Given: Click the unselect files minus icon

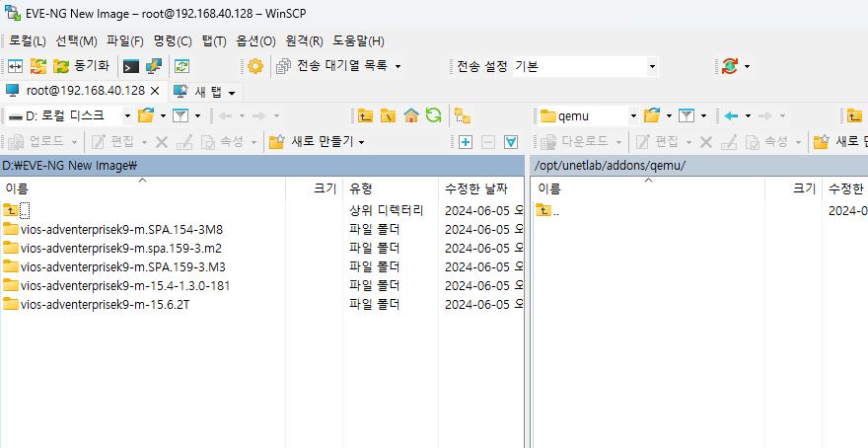Looking at the screenshot, I should [487, 142].
